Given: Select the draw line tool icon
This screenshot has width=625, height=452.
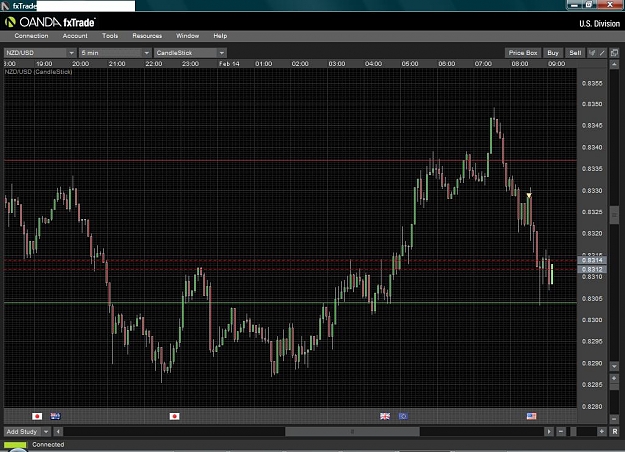Looking at the screenshot, I should pos(602,53).
